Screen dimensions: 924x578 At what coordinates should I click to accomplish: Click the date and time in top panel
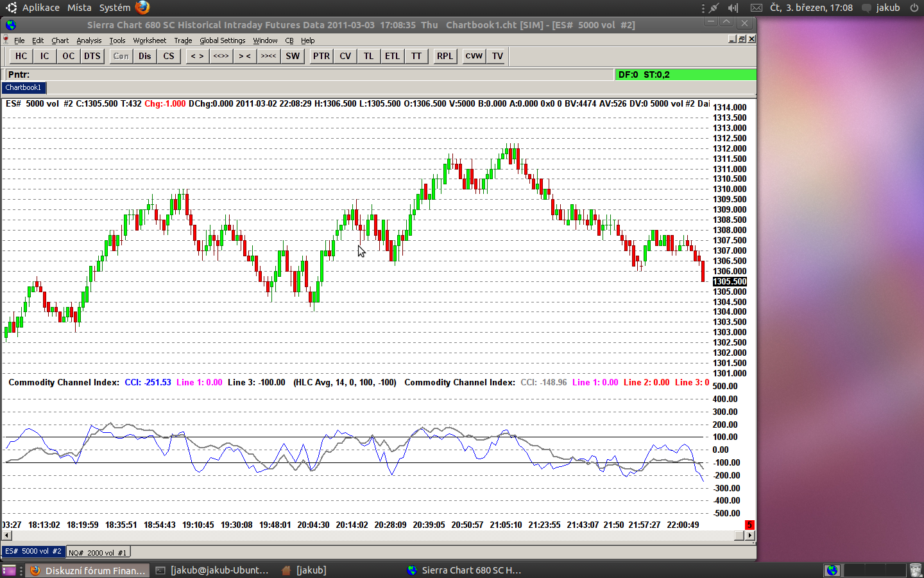pos(812,8)
